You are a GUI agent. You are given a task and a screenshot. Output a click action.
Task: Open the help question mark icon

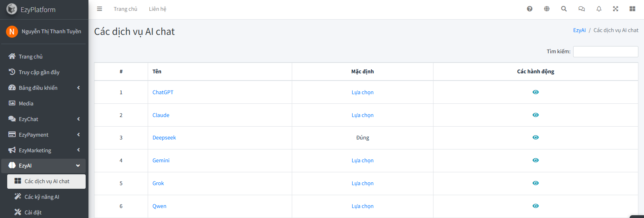[530, 9]
